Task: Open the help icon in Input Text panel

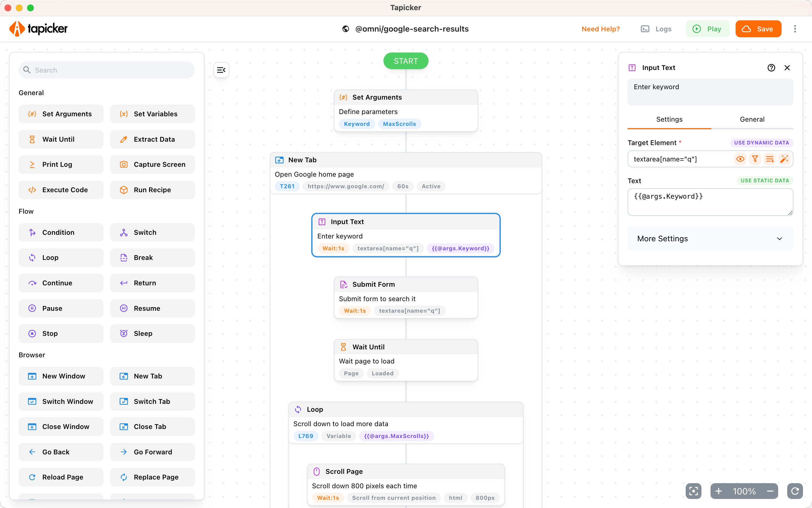Action: coord(771,68)
